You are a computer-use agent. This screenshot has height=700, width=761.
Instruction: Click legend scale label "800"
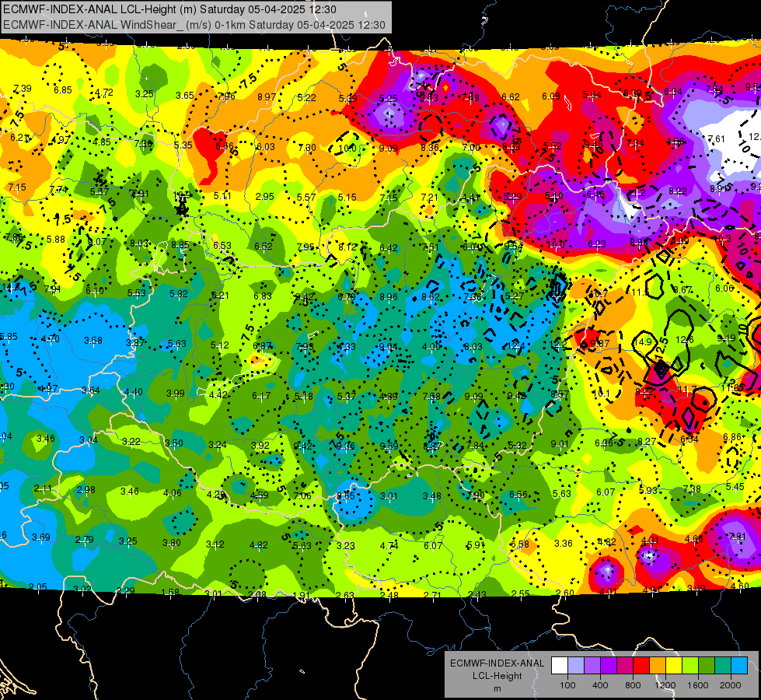pos(633,685)
